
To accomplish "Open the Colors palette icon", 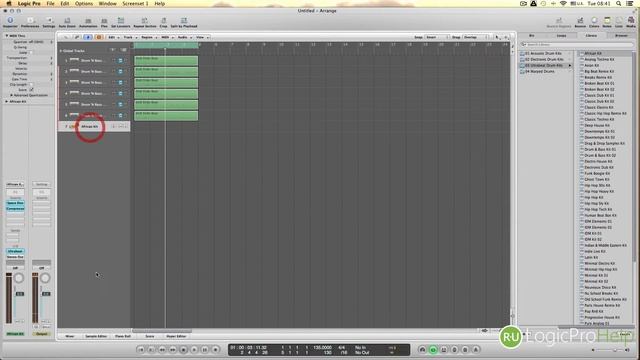I will [x=594, y=22].
